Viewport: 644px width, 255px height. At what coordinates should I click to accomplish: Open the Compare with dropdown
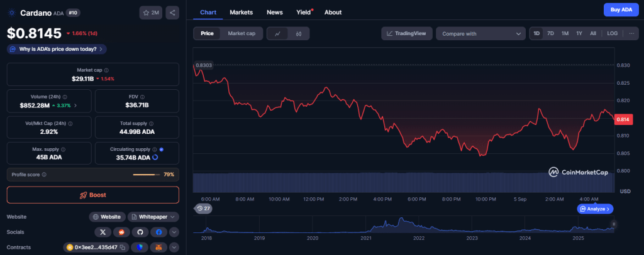481,34
